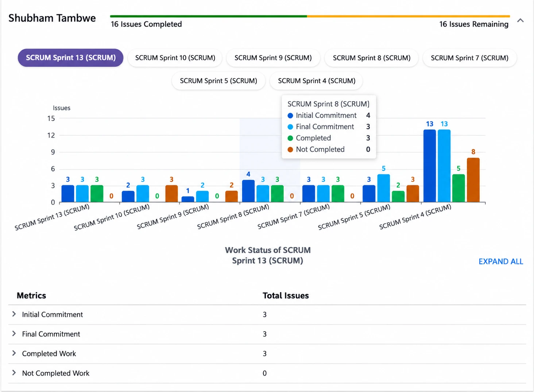Click the 'Issues' y-axis title

click(62, 108)
